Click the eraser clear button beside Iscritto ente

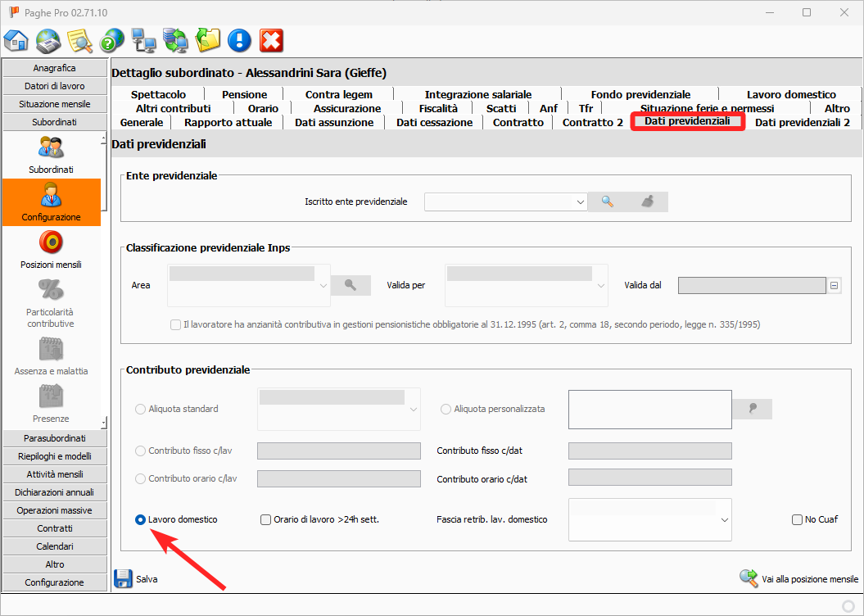(x=648, y=202)
